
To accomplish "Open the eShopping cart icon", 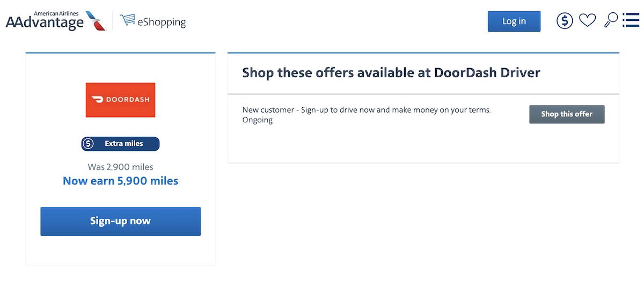I will [128, 20].
